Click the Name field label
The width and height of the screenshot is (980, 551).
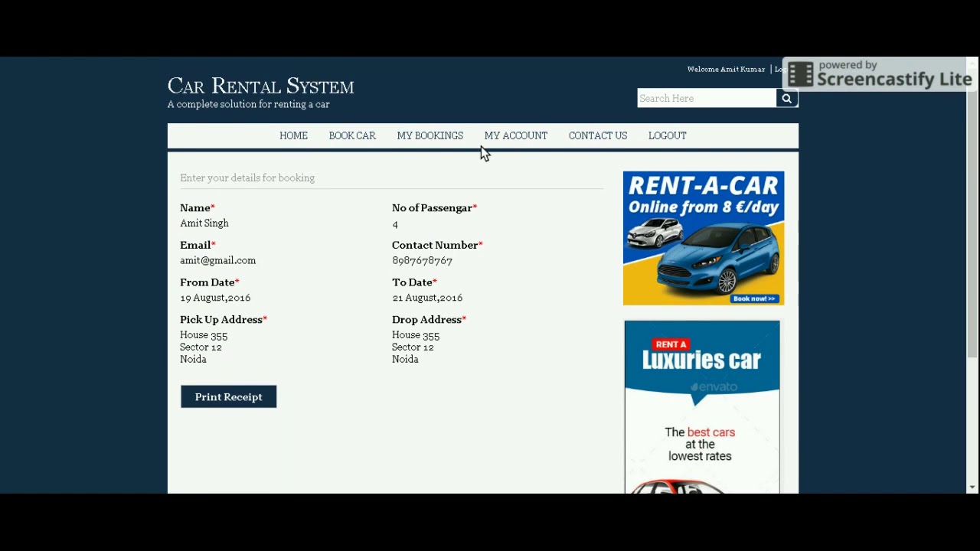pyautogui.click(x=198, y=207)
